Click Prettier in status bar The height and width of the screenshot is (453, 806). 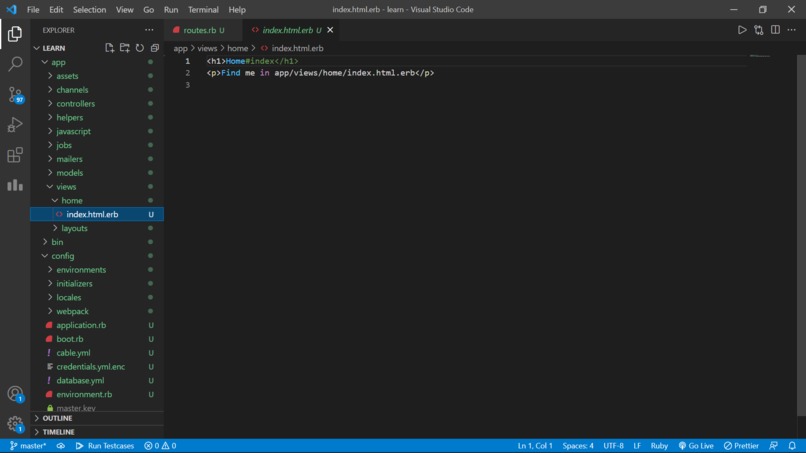741,446
